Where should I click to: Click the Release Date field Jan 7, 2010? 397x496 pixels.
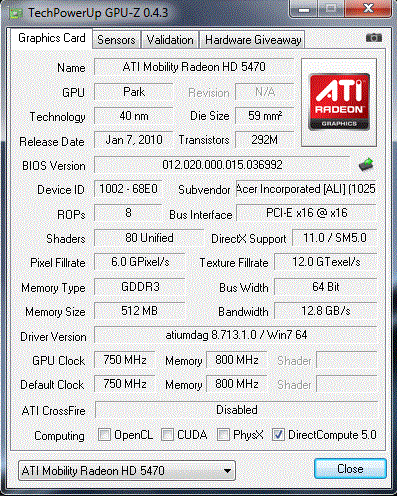[134, 140]
